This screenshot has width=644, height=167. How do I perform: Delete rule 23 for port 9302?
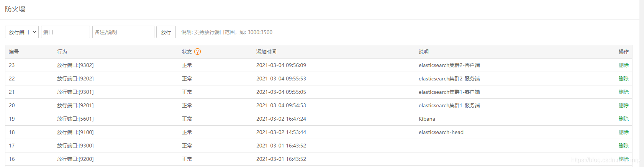point(624,65)
